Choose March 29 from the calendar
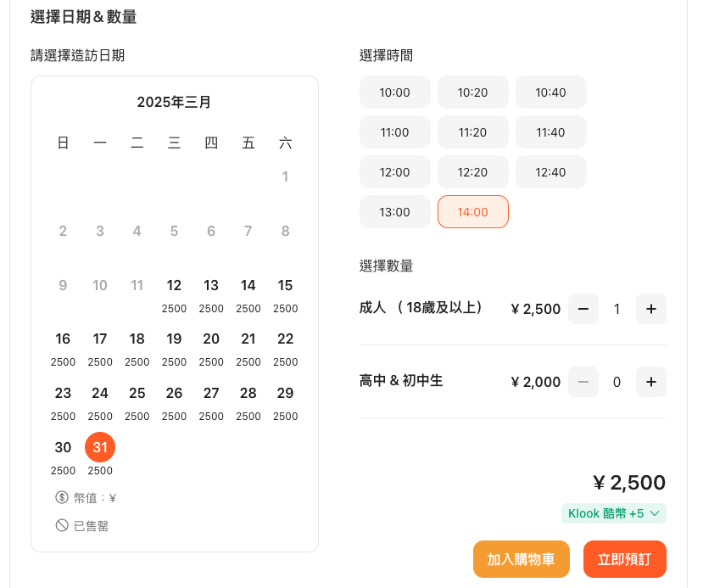The image size is (703, 588). (286, 393)
